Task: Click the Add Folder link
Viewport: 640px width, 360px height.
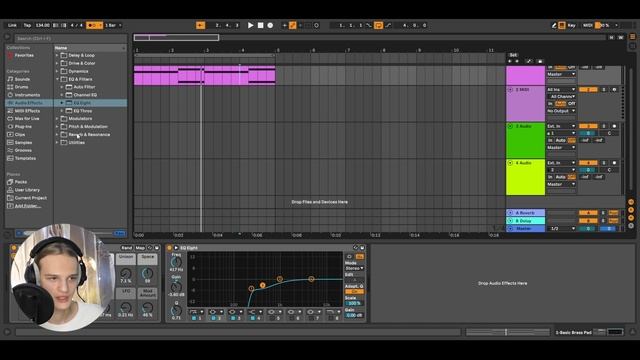Action: coord(27,206)
